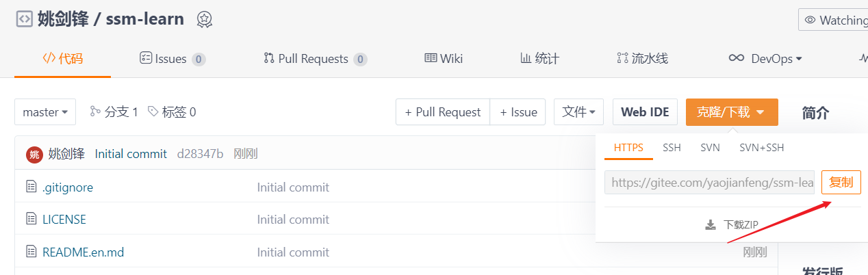
Task: Click the tag icon next to 标签 0
Action: click(153, 112)
